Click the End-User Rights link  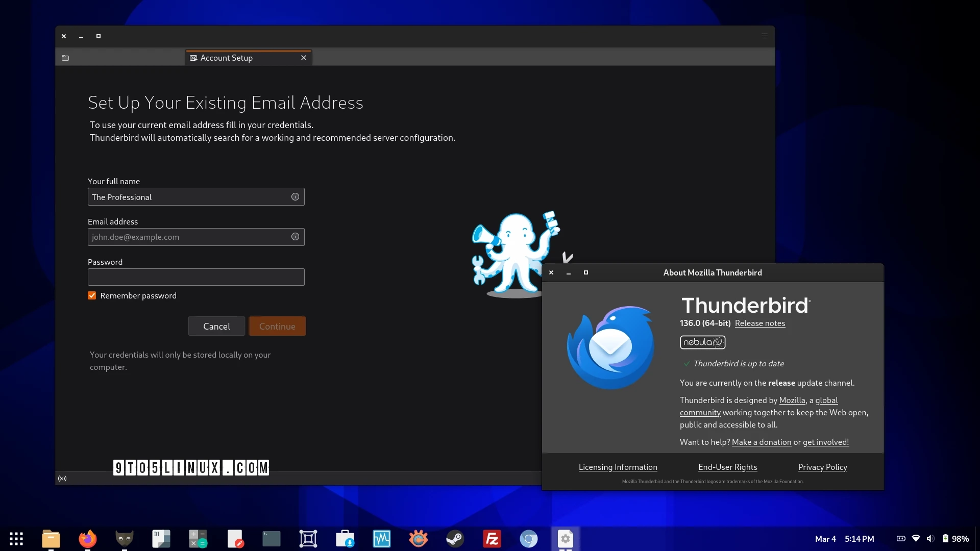(x=727, y=467)
